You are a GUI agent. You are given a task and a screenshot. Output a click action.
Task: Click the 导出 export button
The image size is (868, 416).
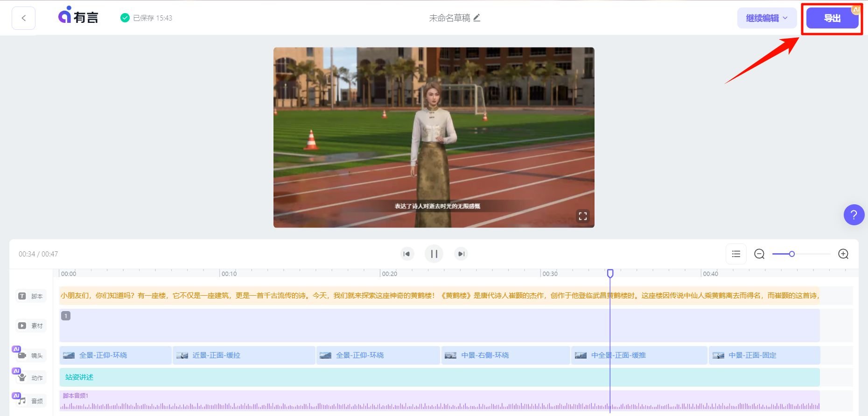832,18
